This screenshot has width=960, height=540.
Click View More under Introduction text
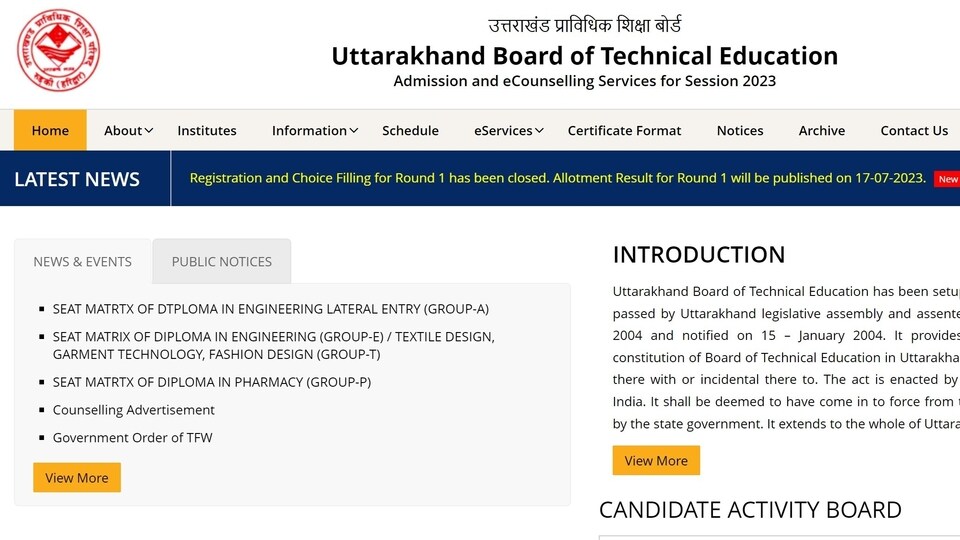656,460
